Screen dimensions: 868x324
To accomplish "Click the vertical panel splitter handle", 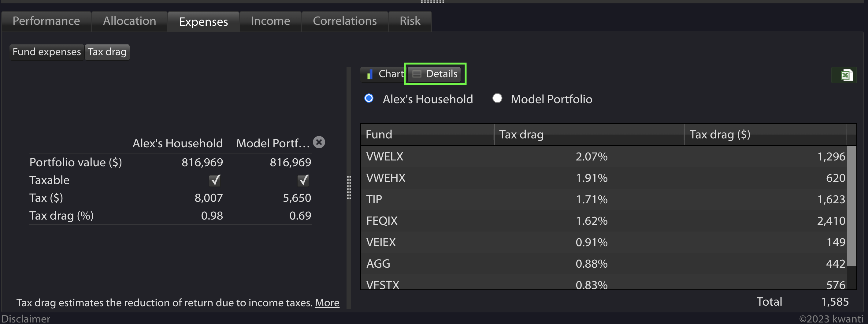I will (349, 187).
